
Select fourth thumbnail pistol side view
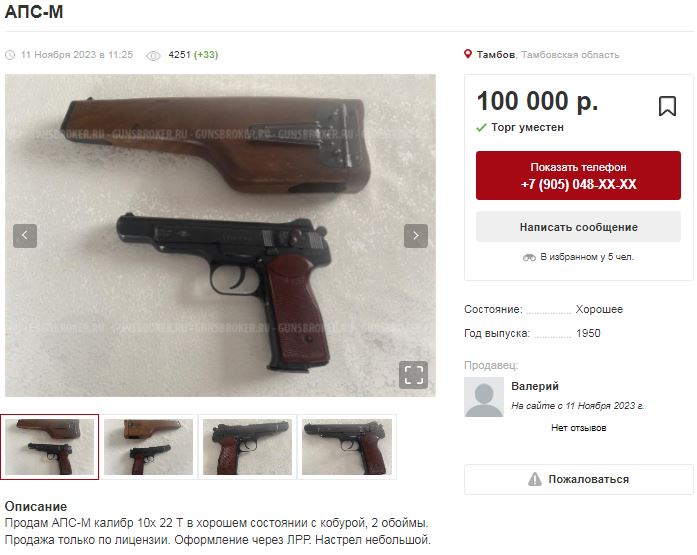347,447
